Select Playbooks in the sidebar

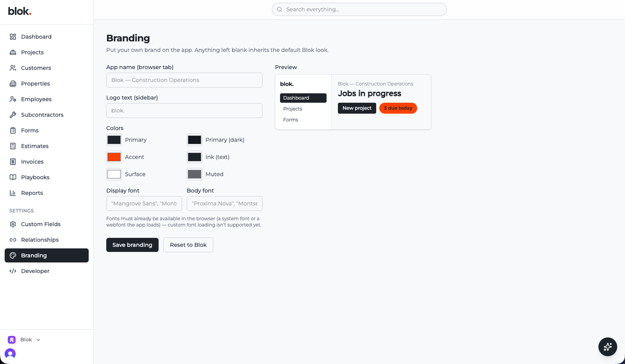46,177
